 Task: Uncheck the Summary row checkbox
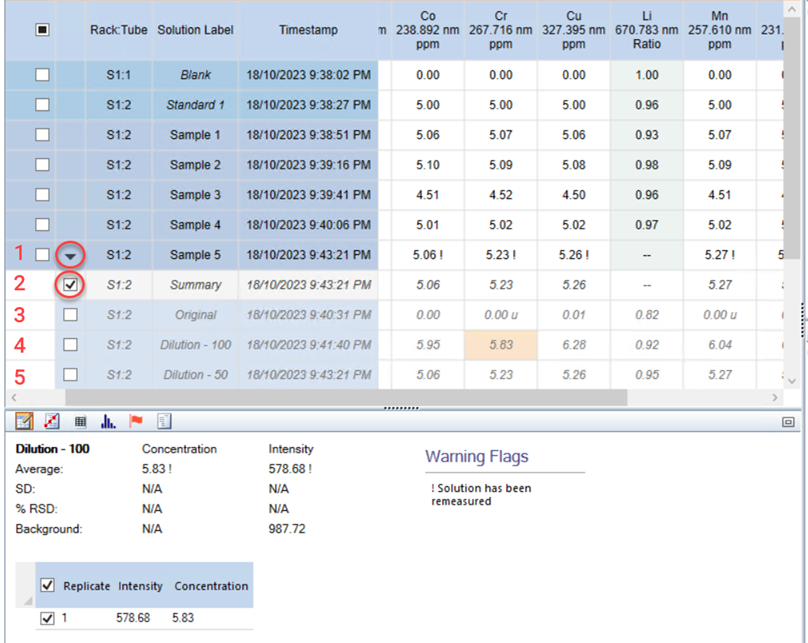pos(70,284)
